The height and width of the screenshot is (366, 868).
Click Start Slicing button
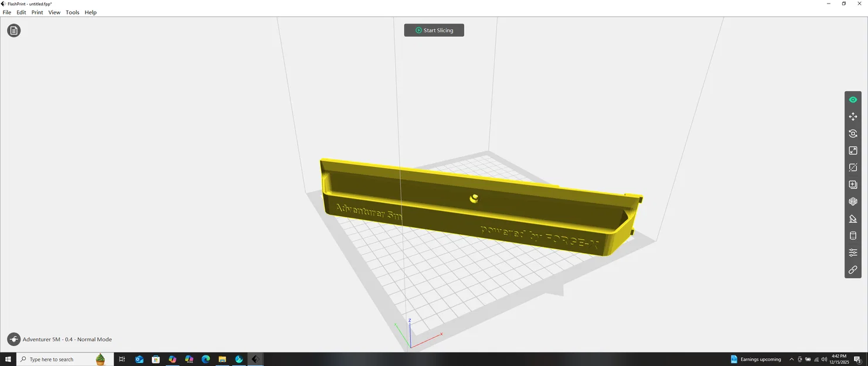[x=434, y=30]
